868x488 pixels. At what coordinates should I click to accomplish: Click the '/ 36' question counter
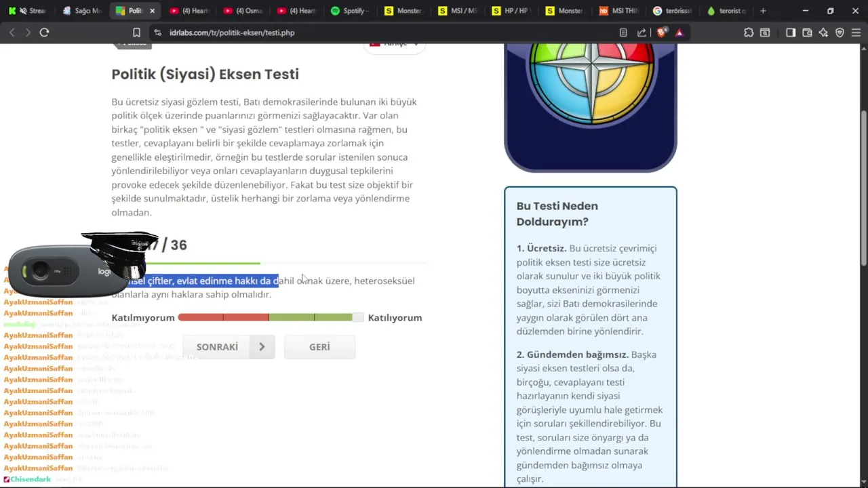tap(174, 245)
